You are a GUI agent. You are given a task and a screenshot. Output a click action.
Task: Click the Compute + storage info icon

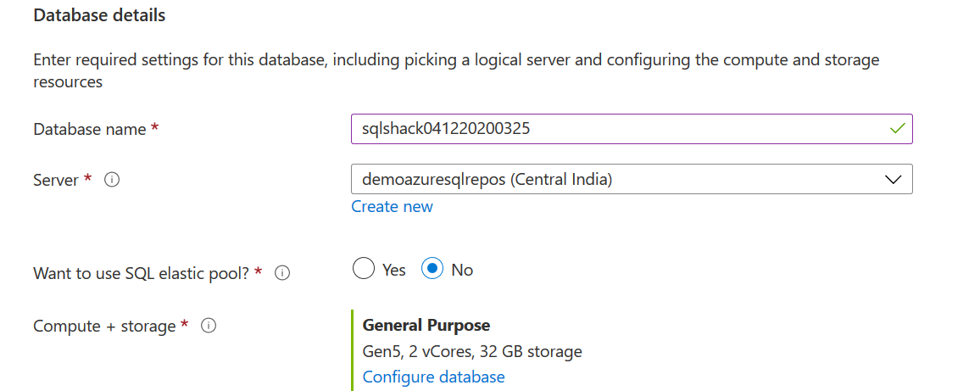[209, 326]
